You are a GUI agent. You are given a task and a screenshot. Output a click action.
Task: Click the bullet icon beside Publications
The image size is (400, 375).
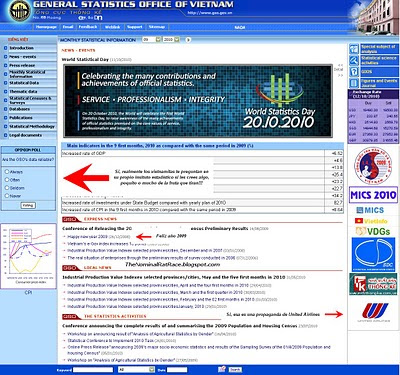[5, 118]
